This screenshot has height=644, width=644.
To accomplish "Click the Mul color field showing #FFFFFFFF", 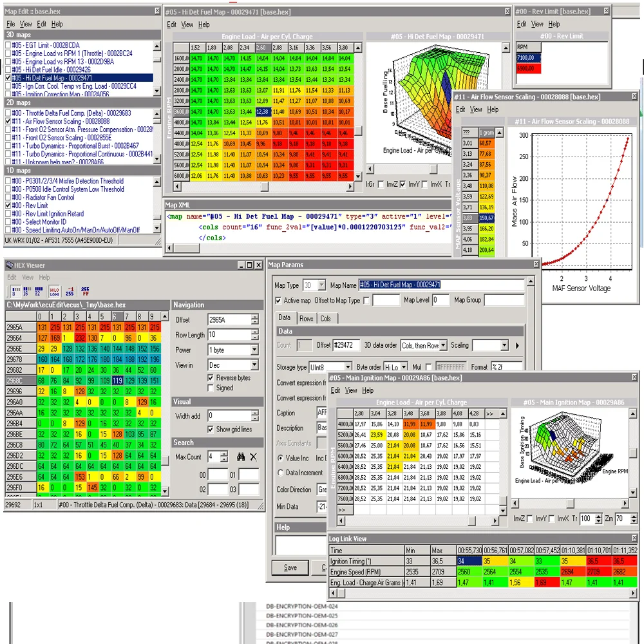I will pyautogui.click(x=451, y=367).
